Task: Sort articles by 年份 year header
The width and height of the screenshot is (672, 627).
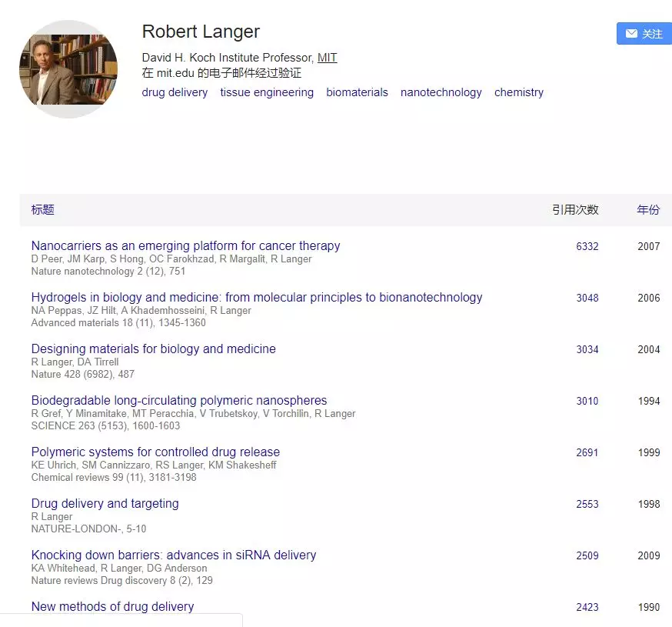Action: point(647,209)
